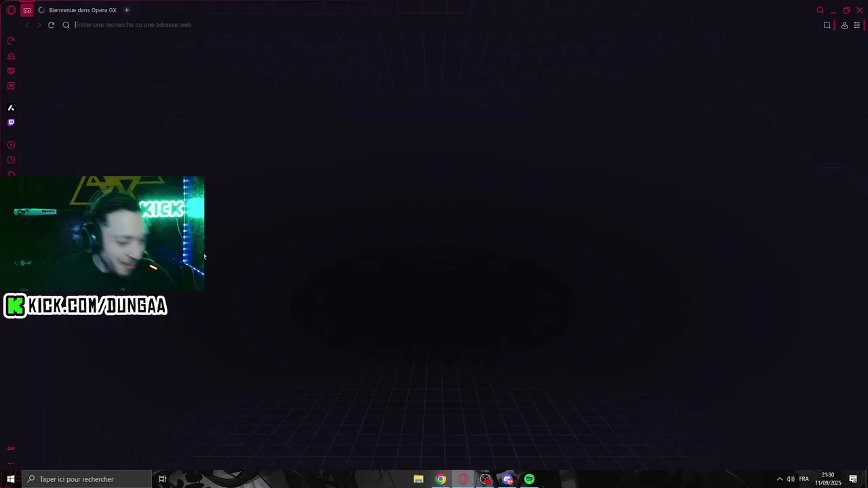
Task: Open clock showing 21:30 date
Action: coord(828,479)
